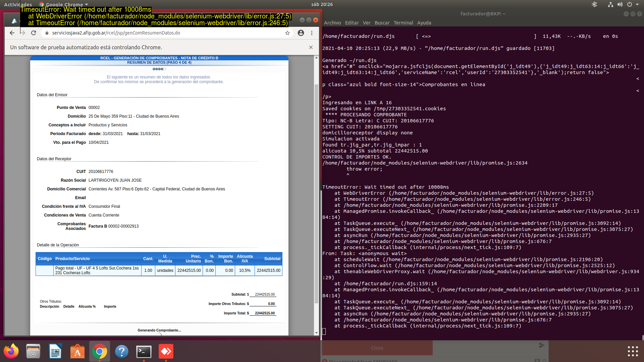Click the Código column header
644x362 pixels.
(45, 259)
